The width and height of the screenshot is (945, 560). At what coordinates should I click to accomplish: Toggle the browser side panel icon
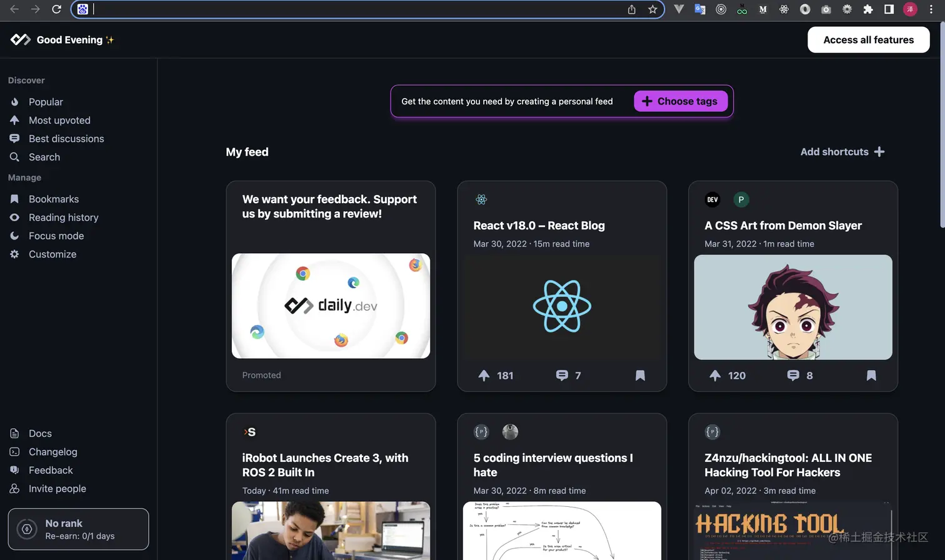point(889,9)
